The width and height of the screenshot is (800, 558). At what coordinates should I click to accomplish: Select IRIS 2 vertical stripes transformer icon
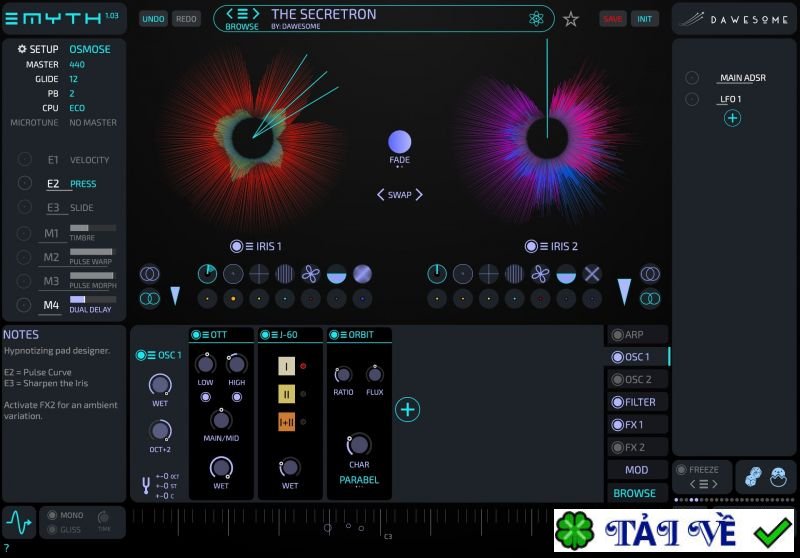pos(514,274)
